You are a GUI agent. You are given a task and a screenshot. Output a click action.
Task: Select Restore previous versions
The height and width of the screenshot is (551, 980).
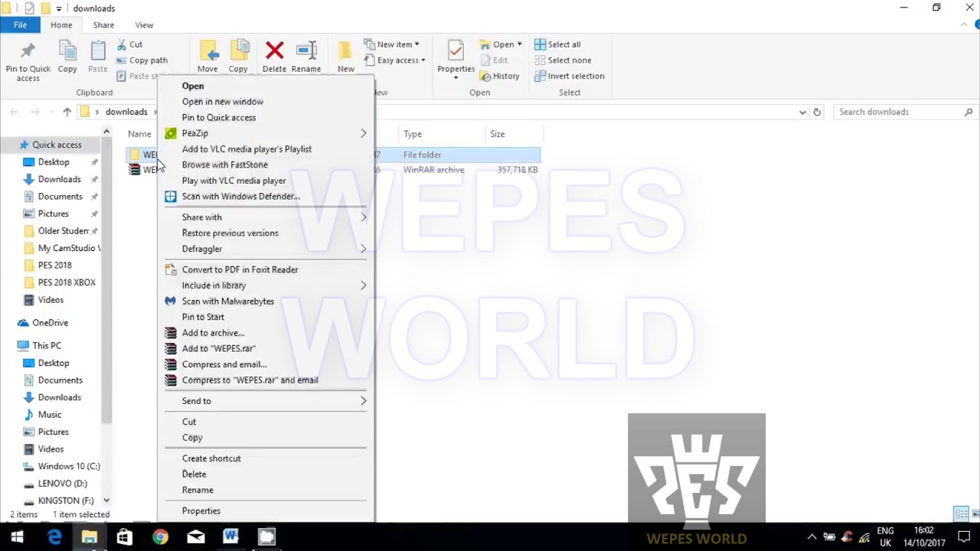pyautogui.click(x=230, y=233)
